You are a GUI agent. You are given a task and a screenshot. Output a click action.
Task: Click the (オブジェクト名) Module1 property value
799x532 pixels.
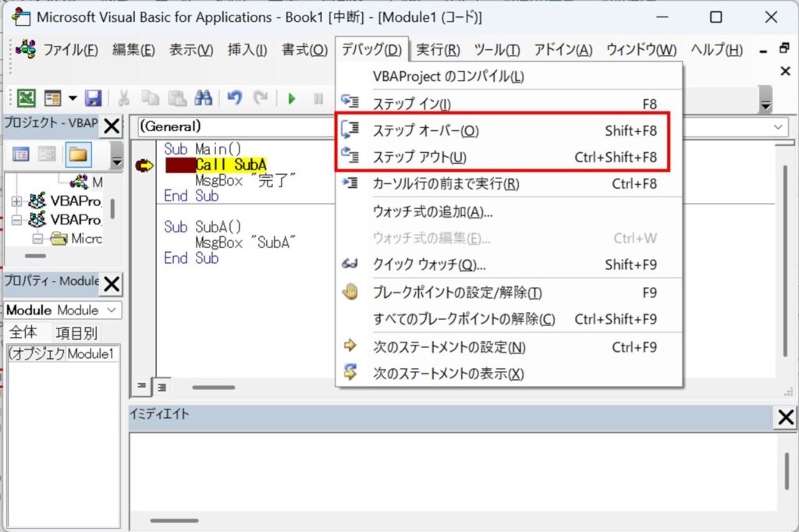92,353
